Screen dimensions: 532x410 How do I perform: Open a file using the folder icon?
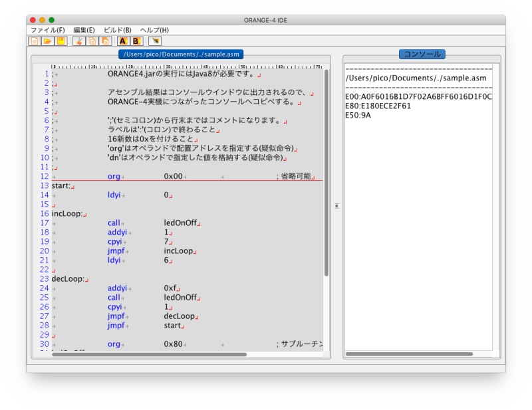pos(47,41)
